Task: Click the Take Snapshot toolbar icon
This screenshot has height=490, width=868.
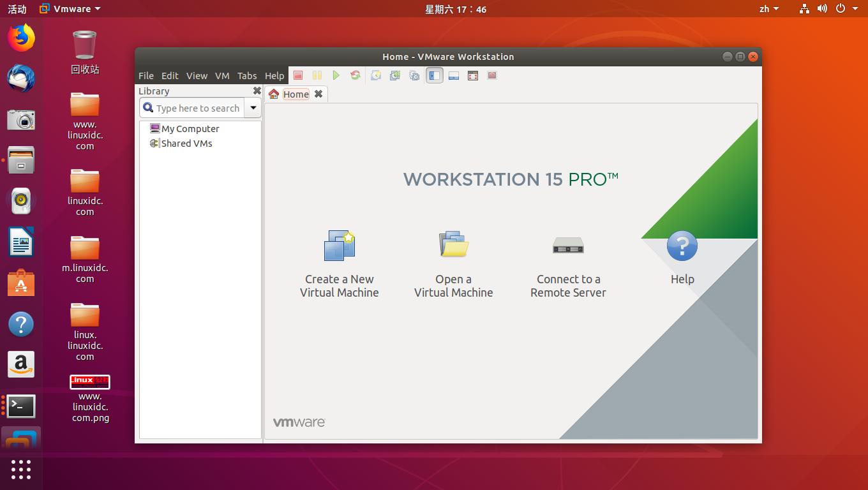Action: [x=376, y=75]
